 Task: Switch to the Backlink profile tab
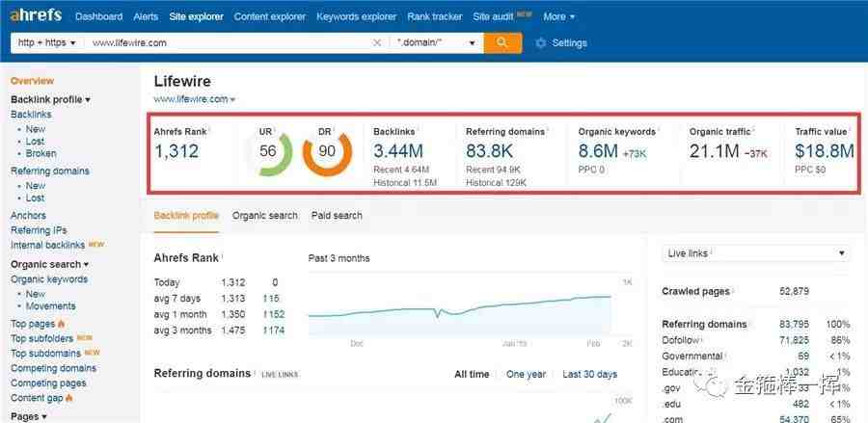pyautogui.click(x=186, y=216)
